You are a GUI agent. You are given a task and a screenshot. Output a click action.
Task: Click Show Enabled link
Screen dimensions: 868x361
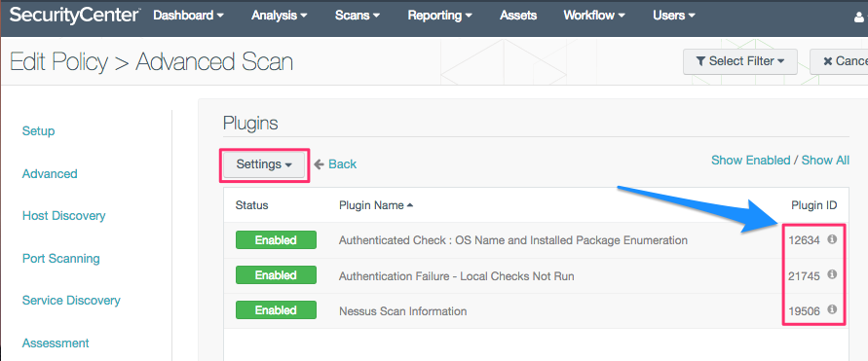751,161
